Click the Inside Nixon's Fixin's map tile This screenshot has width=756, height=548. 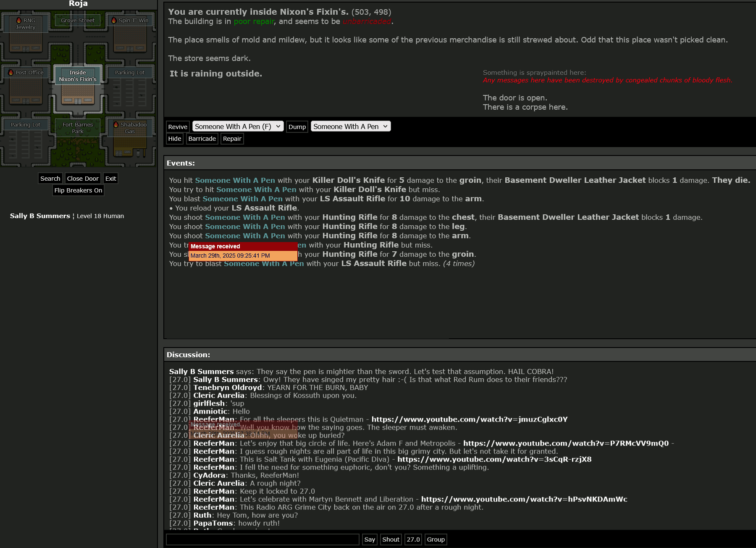[78, 76]
